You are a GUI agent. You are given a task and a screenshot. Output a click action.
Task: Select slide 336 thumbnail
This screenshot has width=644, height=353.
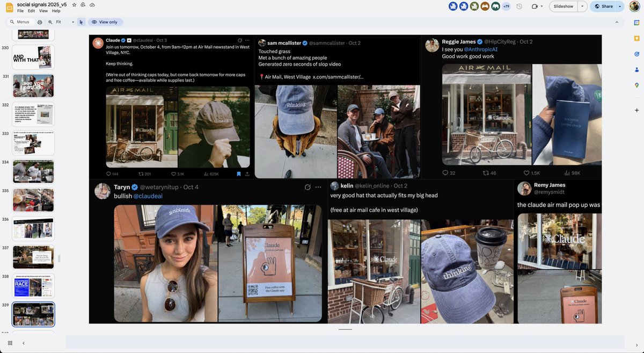coord(33,228)
